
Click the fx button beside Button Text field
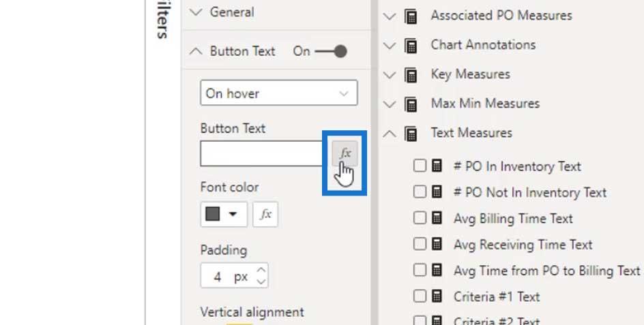[x=345, y=153]
